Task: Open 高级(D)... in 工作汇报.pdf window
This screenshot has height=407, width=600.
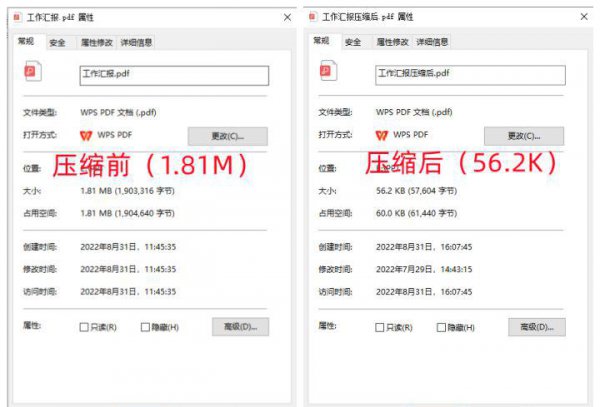Action: [240, 327]
